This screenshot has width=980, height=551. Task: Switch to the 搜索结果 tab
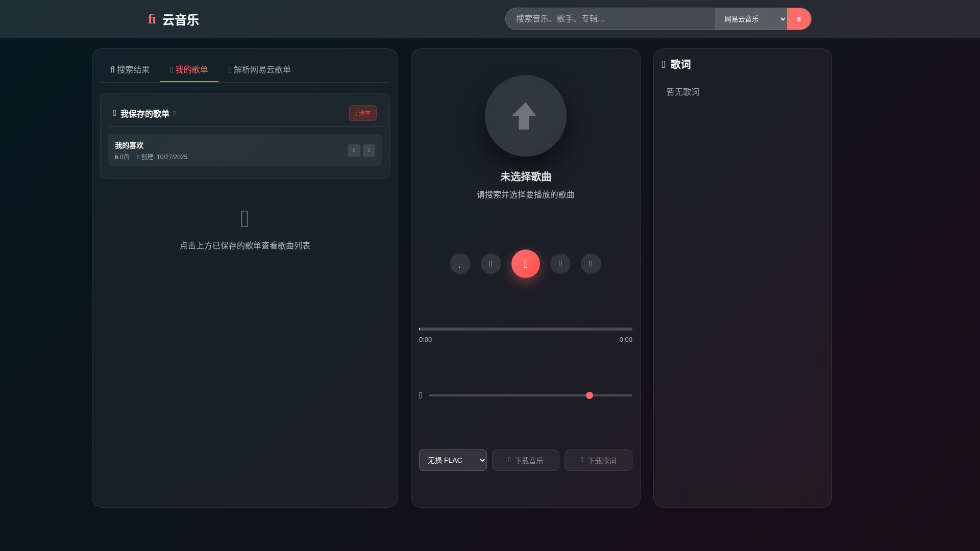coord(130,69)
